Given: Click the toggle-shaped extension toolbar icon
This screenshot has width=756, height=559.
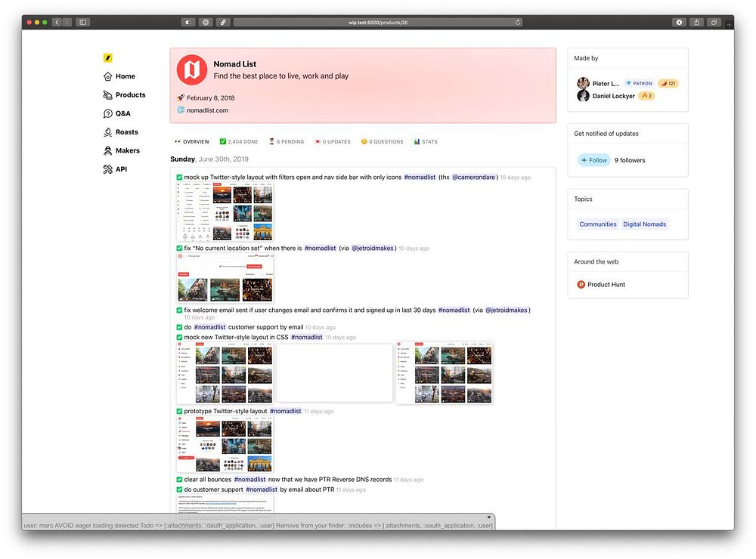Looking at the screenshot, I should tap(188, 22).
